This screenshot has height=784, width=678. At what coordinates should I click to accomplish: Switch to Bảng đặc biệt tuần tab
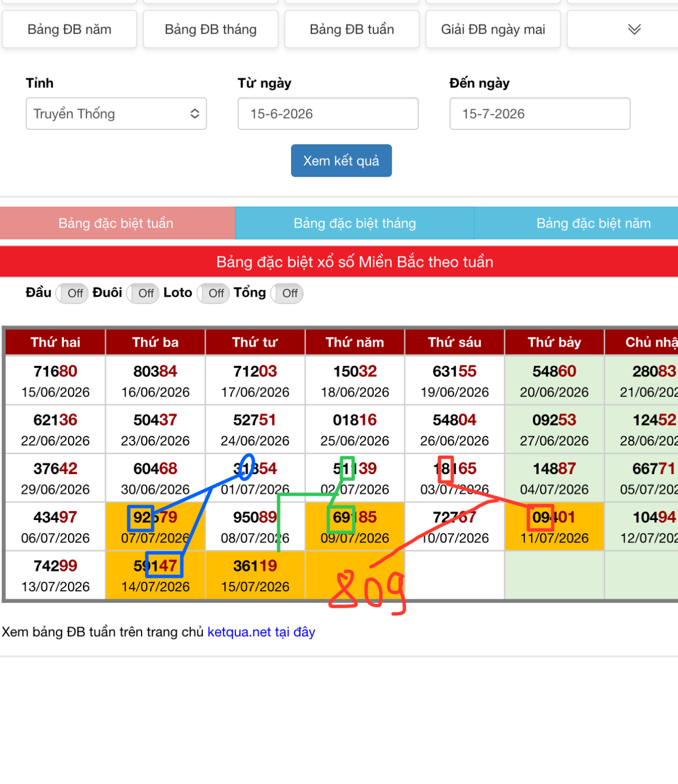[117, 223]
